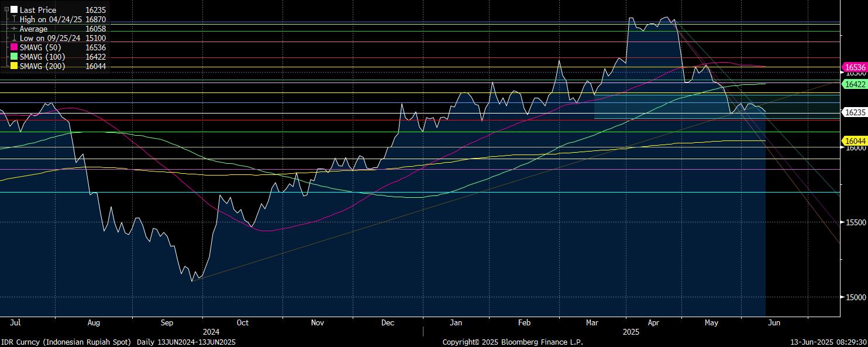
Task: Click the yellow SMAVG (200) legend swatch
Action: (x=14, y=66)
